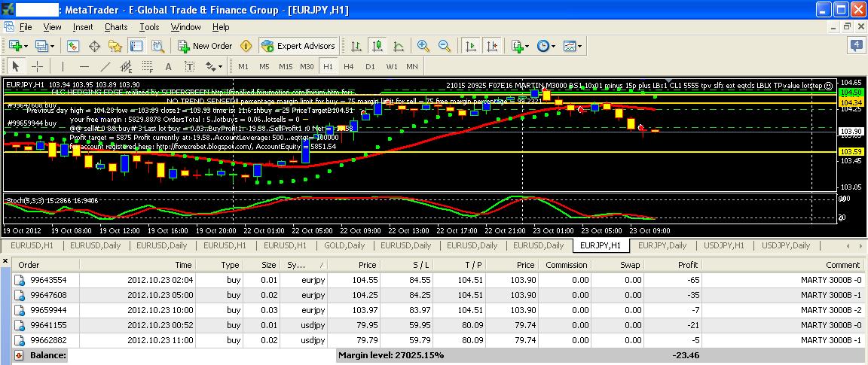Image resolution: width=868 pixels, height=365 pixels.
Task: Toggle the Navigator folder-star icon
Action: (115, 46)
